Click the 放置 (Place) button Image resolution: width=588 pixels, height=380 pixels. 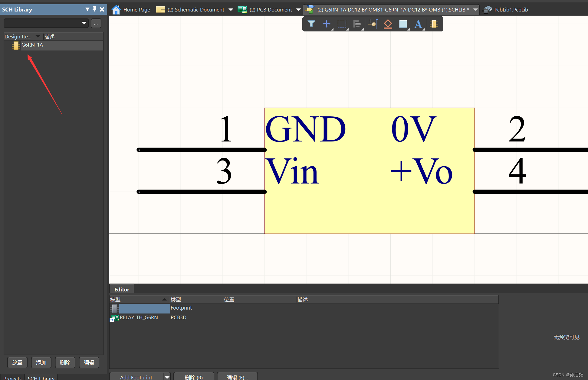point(17,362)
